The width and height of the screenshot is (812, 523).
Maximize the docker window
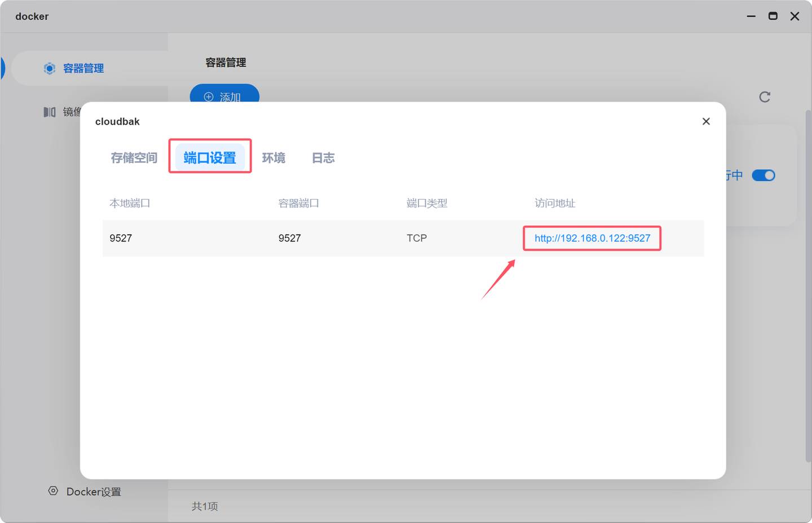point(773,16)
